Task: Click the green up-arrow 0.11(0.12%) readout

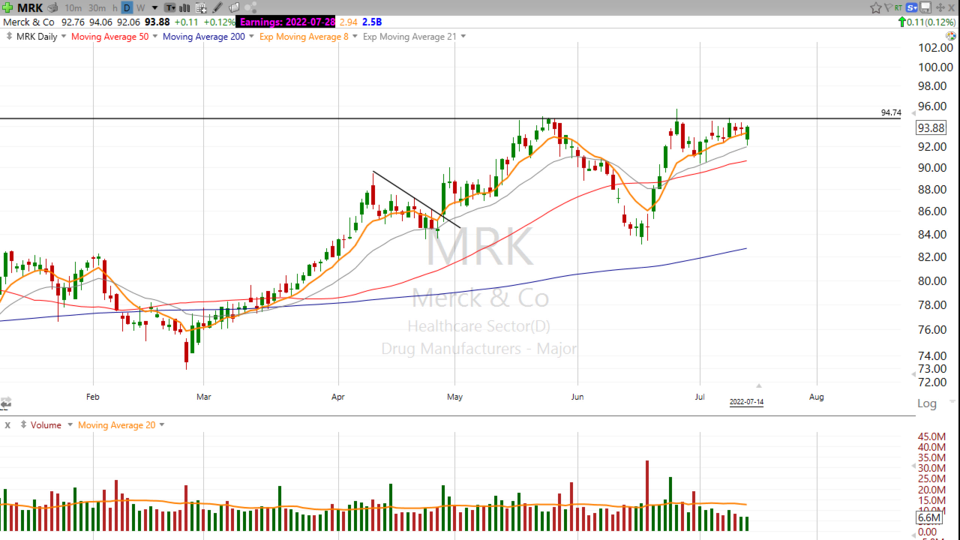Action: click(926, 22)
